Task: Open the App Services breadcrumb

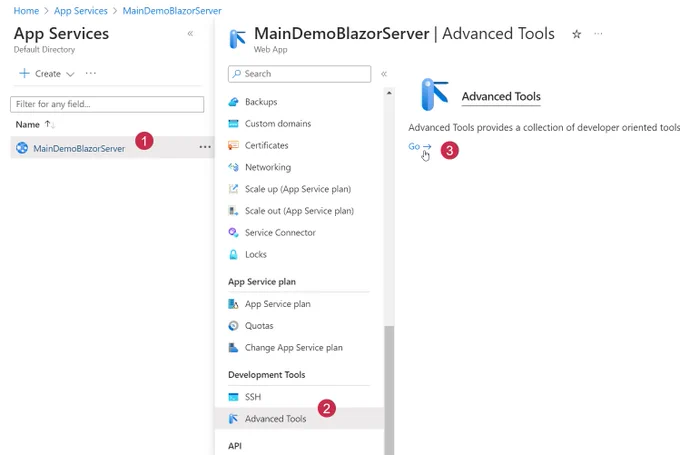Action: tap(81, 11)
